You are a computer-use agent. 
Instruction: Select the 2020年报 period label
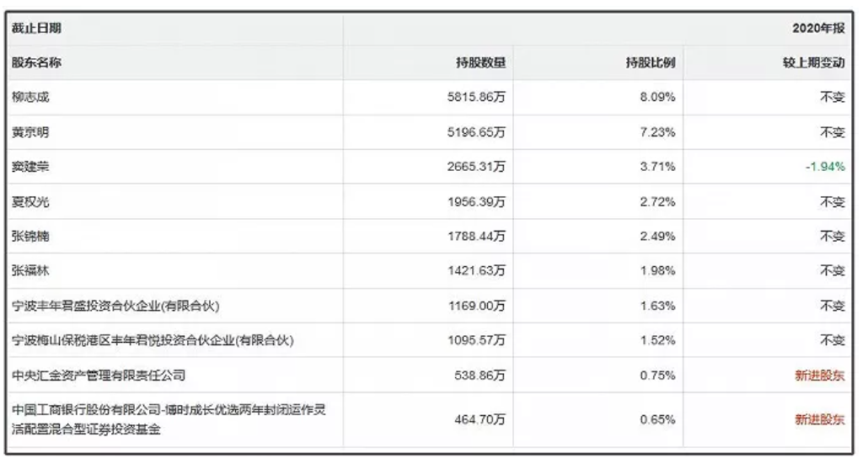click(x=817, y=29)
